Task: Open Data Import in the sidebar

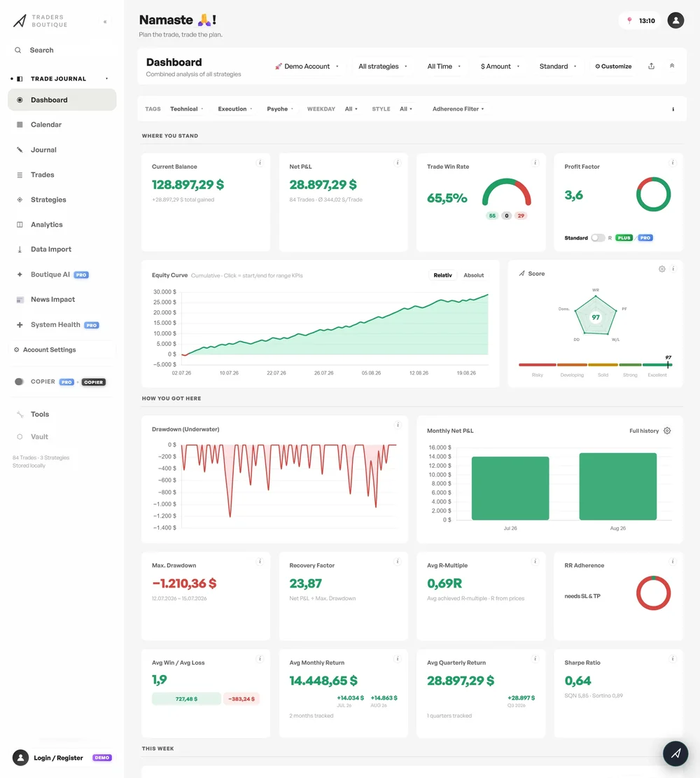Action: tap(62, 249)
